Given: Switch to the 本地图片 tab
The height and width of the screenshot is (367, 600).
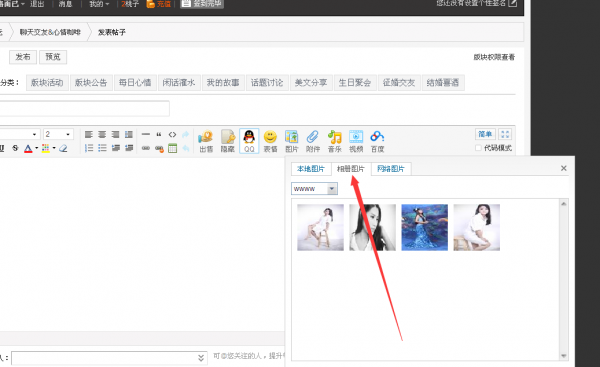Looking at the screenshot, I should coord(311,169).
